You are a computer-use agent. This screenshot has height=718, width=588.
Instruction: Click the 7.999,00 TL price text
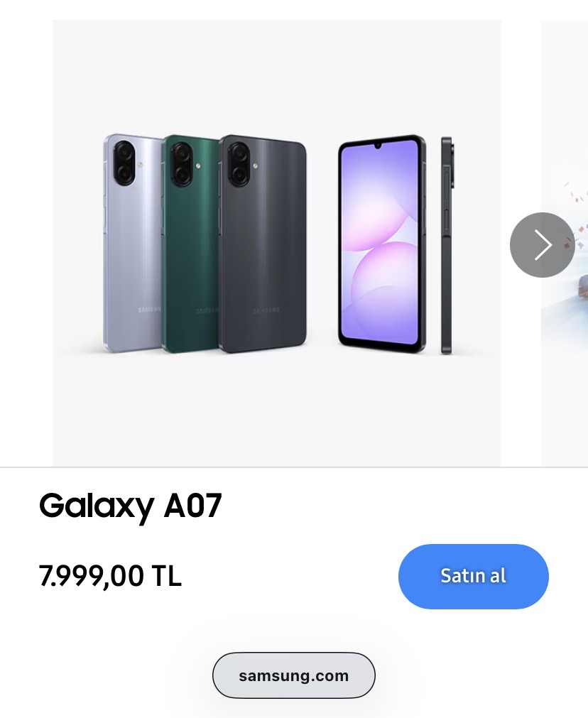[110, 575]
